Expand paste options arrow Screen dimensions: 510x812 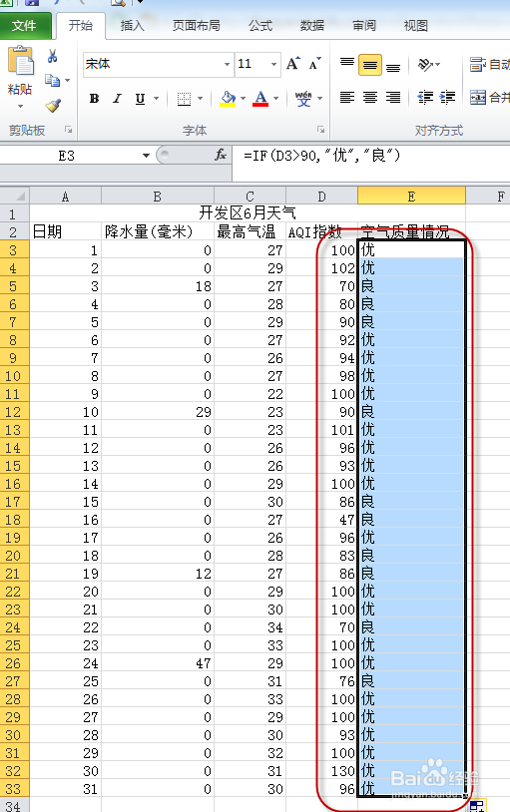(20, 106)
